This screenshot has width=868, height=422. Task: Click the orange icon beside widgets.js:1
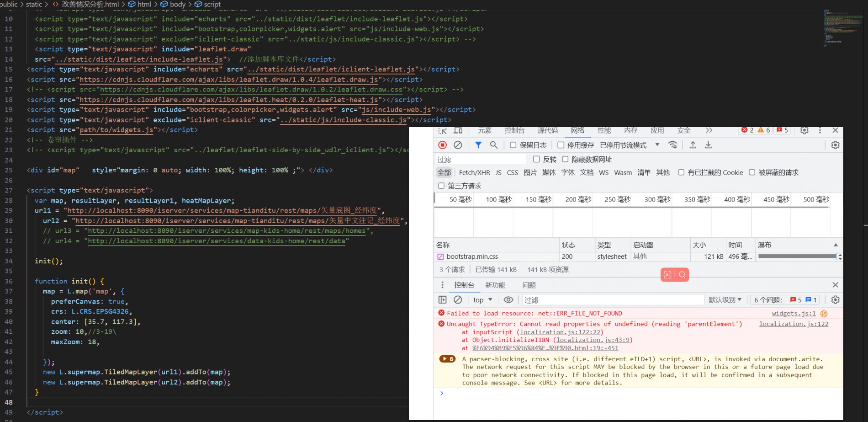point(824,314)
